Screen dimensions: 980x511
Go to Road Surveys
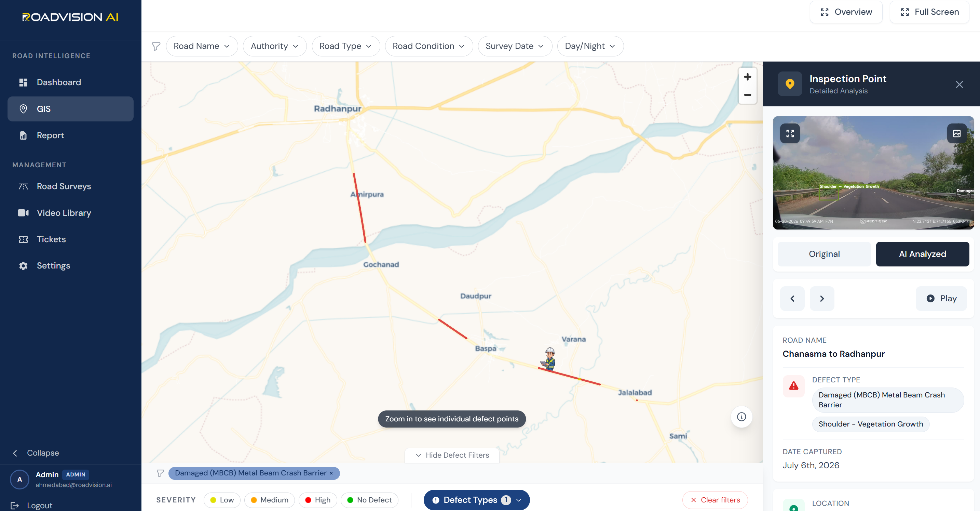tap(70, 186)
